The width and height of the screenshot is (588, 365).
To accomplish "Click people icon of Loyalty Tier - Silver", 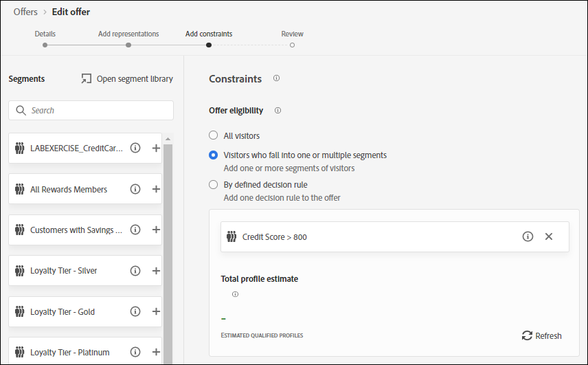I will [x=19, y=270].
